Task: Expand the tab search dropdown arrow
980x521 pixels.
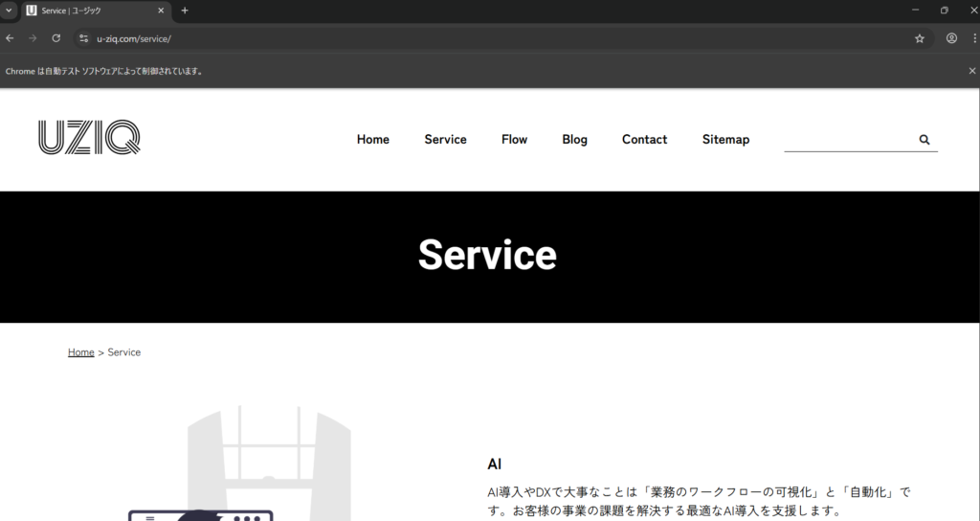Action: pyautogui.click(x=9, y=11)
